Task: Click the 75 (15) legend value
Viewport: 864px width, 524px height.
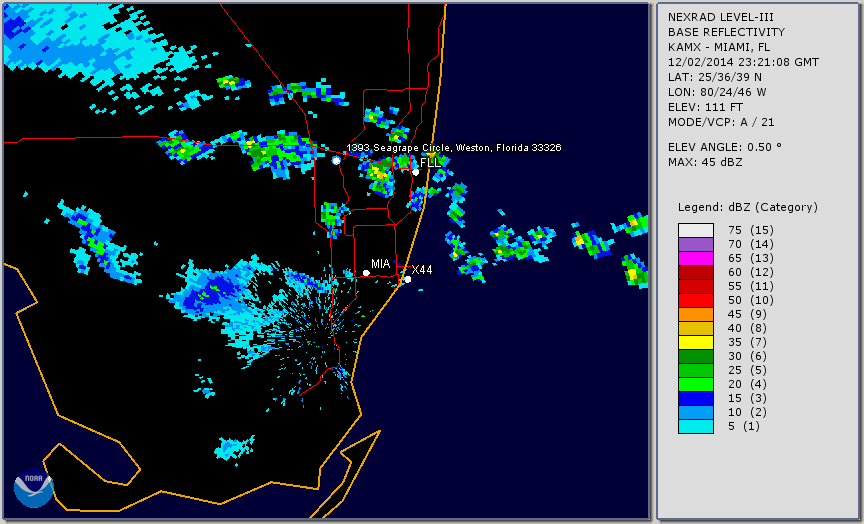Action: [x=750, y=230]
